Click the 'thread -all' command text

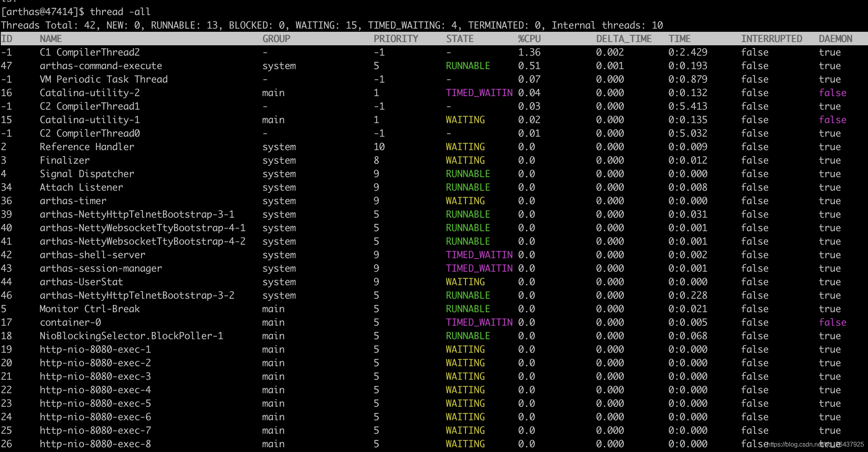click(x=120, y=12)
